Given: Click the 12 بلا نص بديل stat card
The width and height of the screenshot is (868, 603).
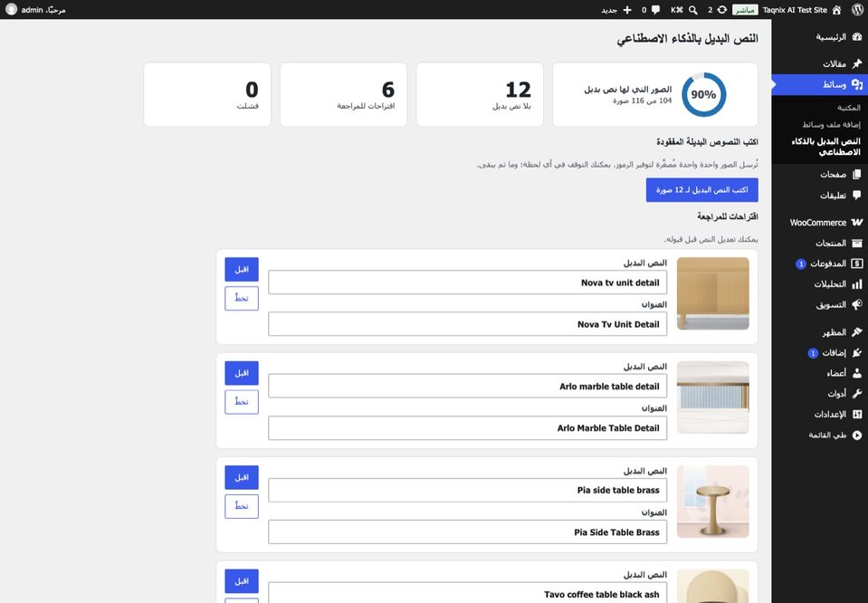Looking at the screenshot, I should tap(480, 95).
